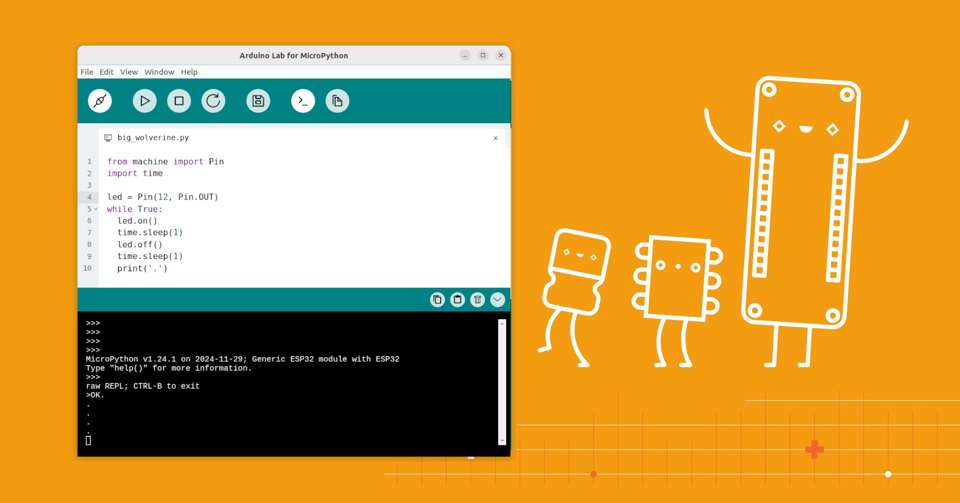Click code line 'led.off()'
The width and height of the screenshot is (960, 503).
pos(140,245)
